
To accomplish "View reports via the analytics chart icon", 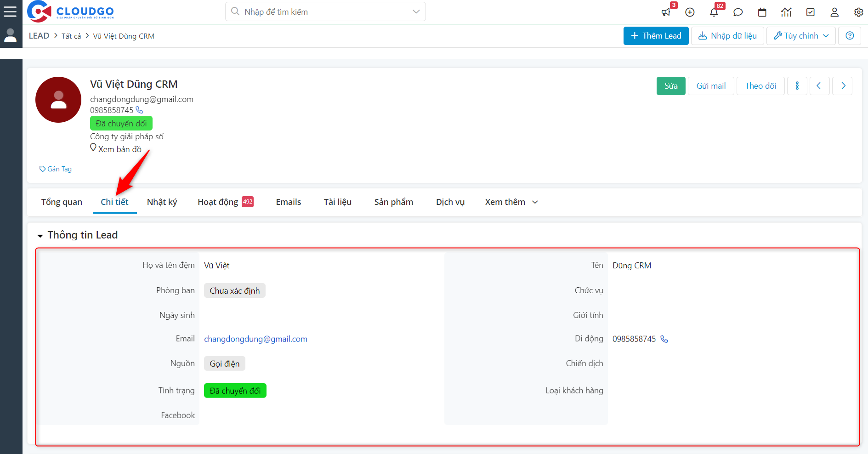I will (786, 12).
